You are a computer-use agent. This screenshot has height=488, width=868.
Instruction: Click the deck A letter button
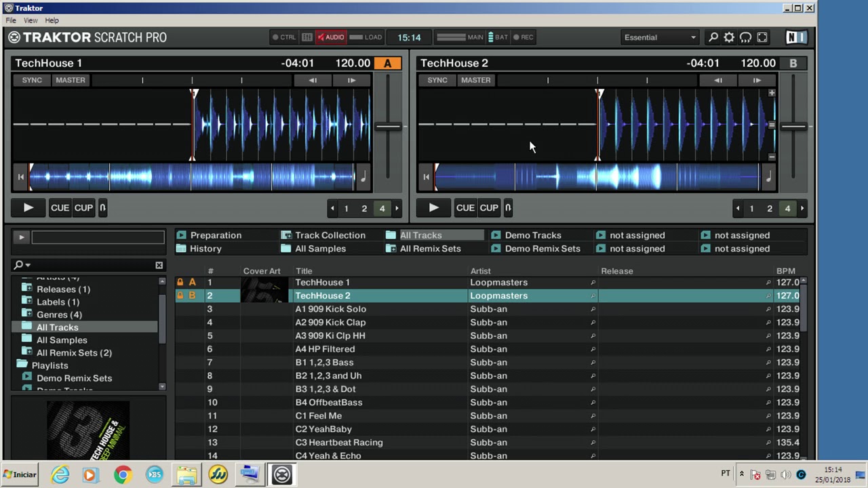[388, 63]
